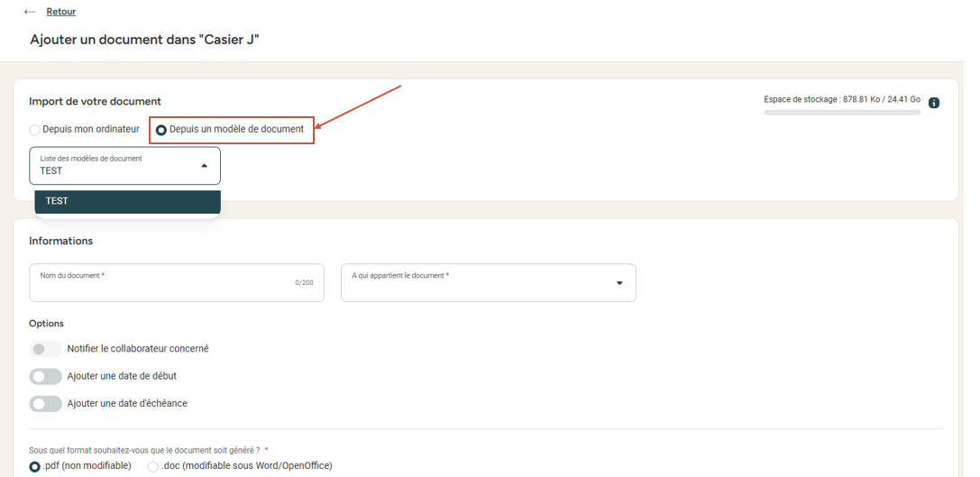Choose the .pdf (non modifiable) format
The height and width of the screenshot is (477, 980).
coord(35,466)
